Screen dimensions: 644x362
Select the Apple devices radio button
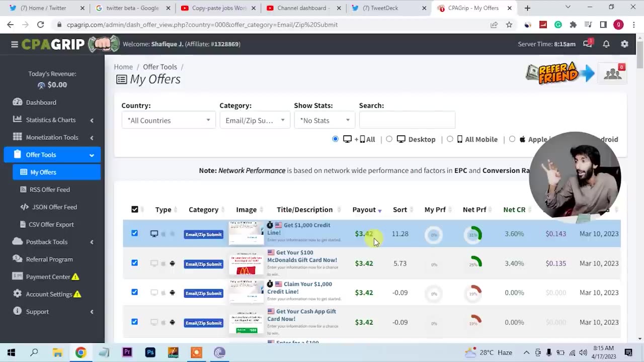pos(512,139)
